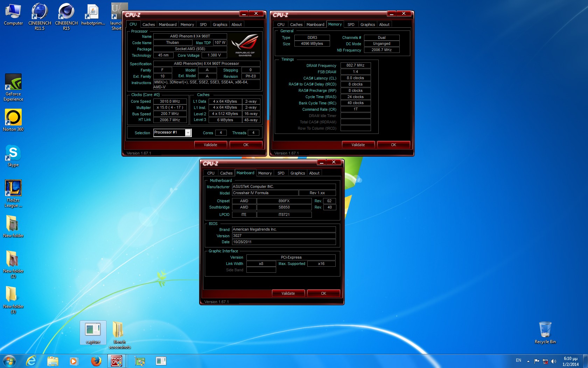
Task: Open Memory tab in CPU window
Action: point(187,25)
